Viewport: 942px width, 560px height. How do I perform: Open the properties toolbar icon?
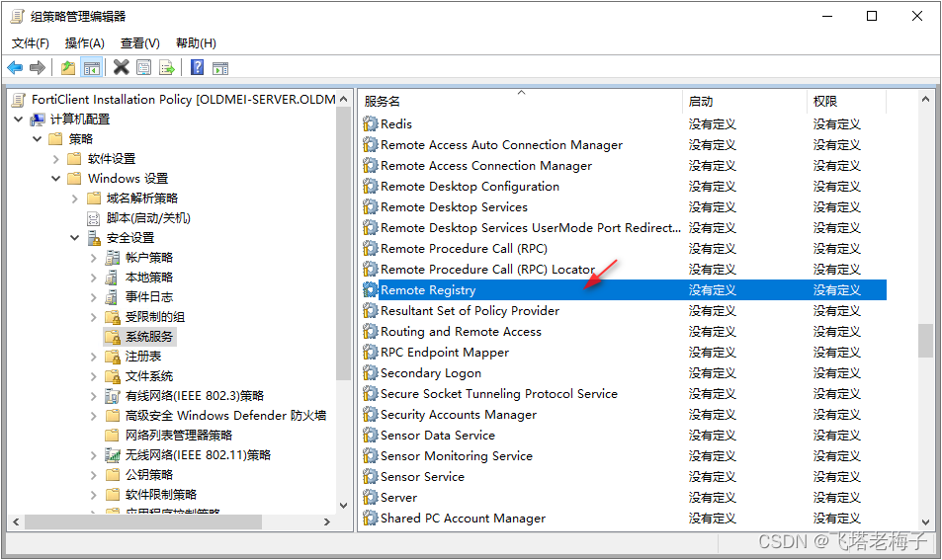click(x=143, y=68)
